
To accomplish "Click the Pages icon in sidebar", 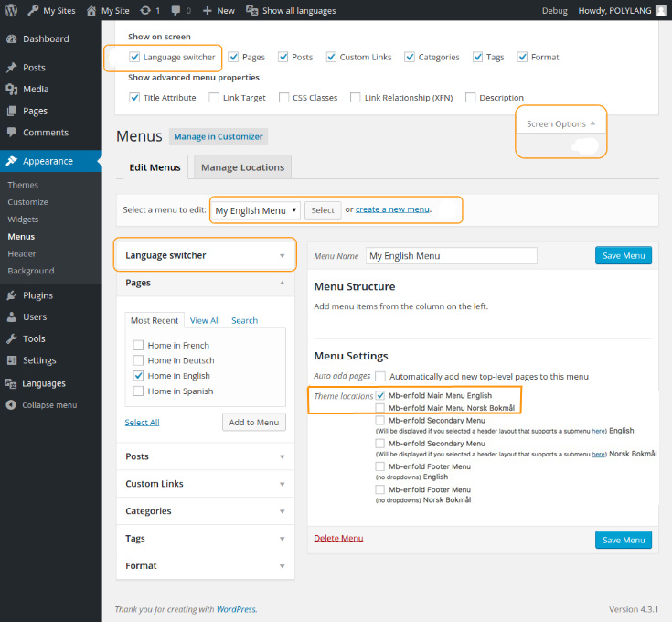I will pos(12,111).
